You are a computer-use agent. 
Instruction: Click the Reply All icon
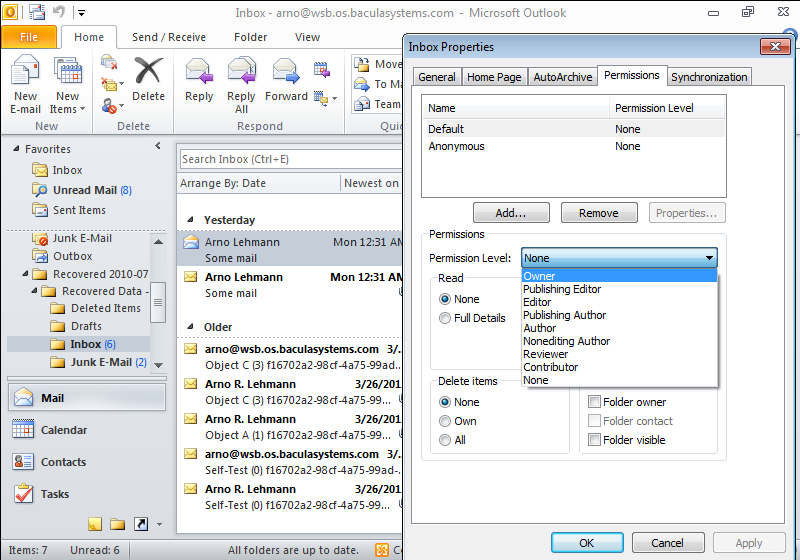tap(241, 70)
